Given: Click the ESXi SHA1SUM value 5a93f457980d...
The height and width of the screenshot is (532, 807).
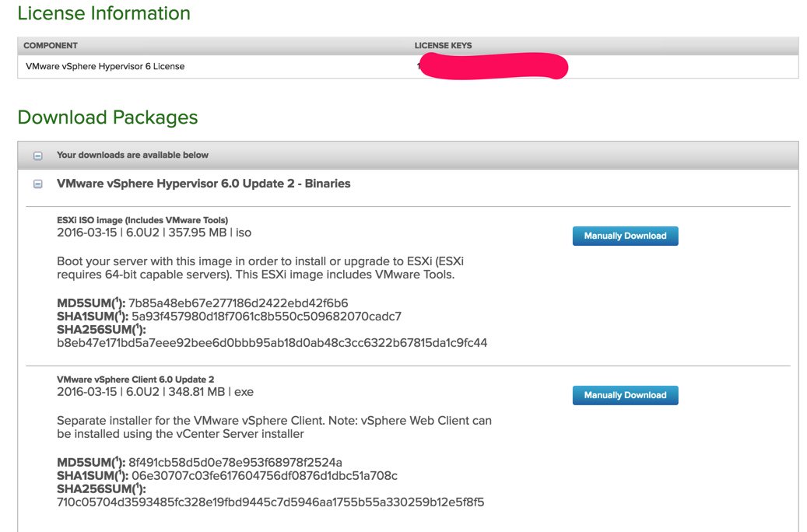Looking at the screenshot, I should click(x=267, y=317).
